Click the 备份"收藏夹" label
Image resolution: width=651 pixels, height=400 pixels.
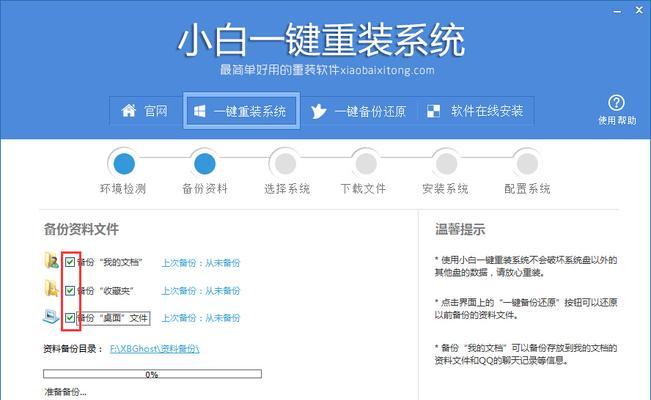(106, 291)
